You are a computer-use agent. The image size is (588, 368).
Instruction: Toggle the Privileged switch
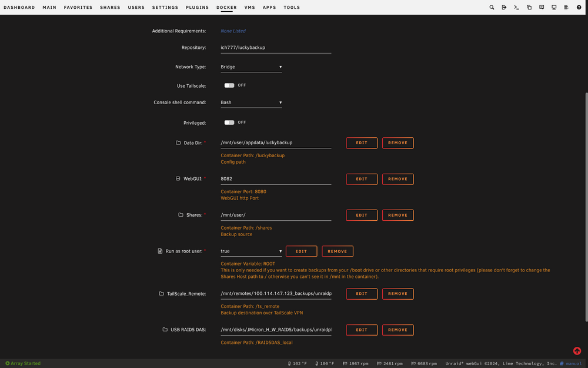229,122
